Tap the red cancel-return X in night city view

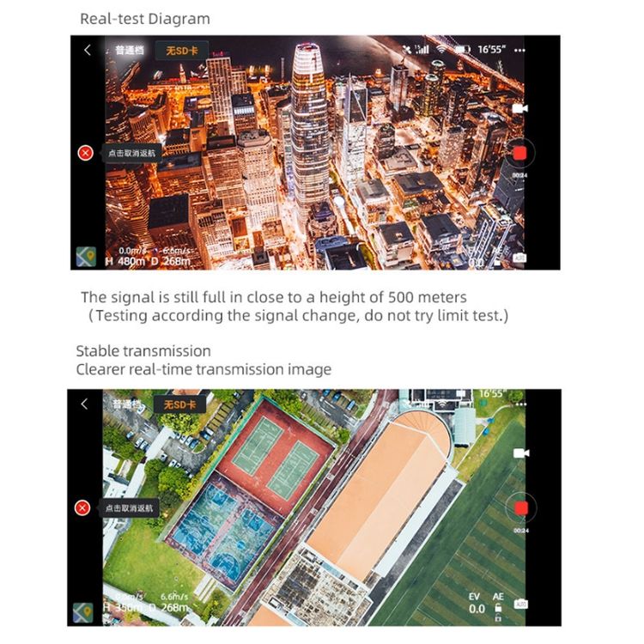click(85, 153)
